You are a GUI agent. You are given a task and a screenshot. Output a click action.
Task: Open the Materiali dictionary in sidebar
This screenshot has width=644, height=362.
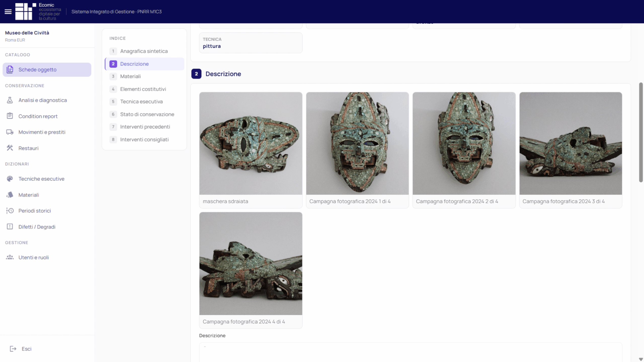[x=47, y=195]
